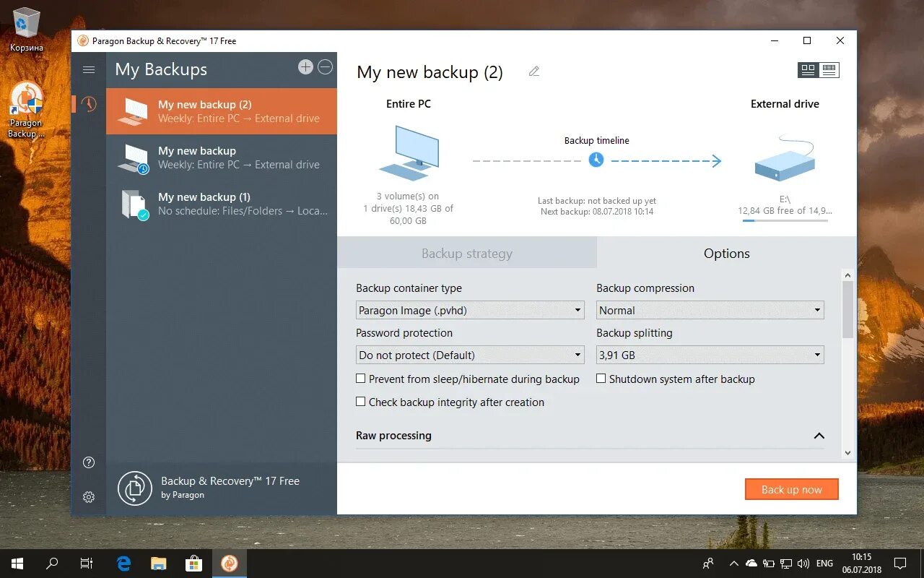This screenshot has width=924, height=578.
Task: Click Next backup: 08.07.2018 10:14 text
Action: (x=597, y=212)
